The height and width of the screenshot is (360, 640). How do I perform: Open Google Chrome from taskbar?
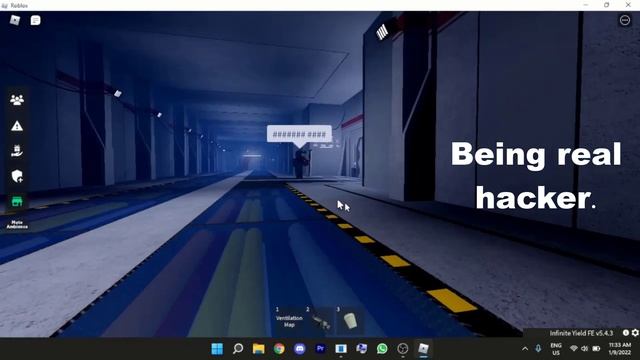tap(279, 349)
